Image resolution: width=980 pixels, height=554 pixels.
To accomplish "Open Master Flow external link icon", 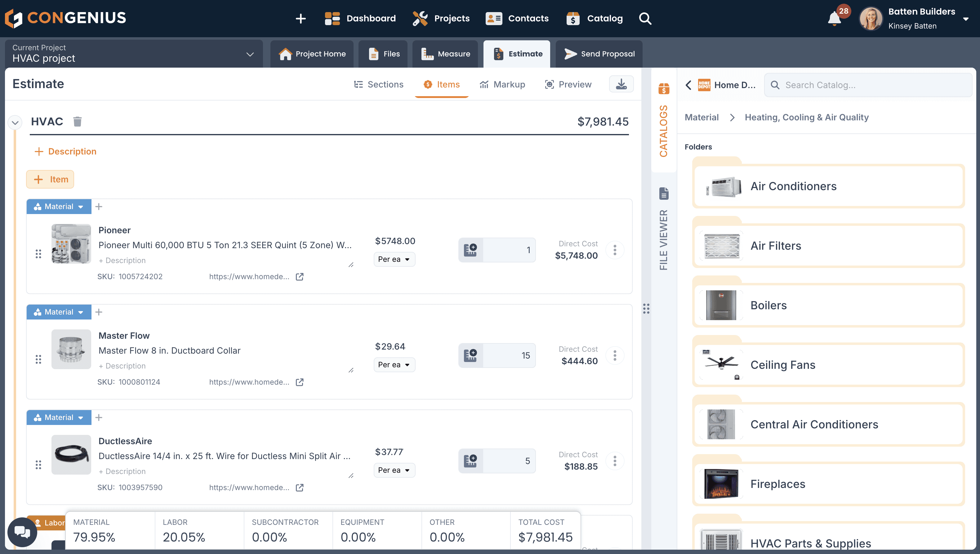I will [300, 382].
